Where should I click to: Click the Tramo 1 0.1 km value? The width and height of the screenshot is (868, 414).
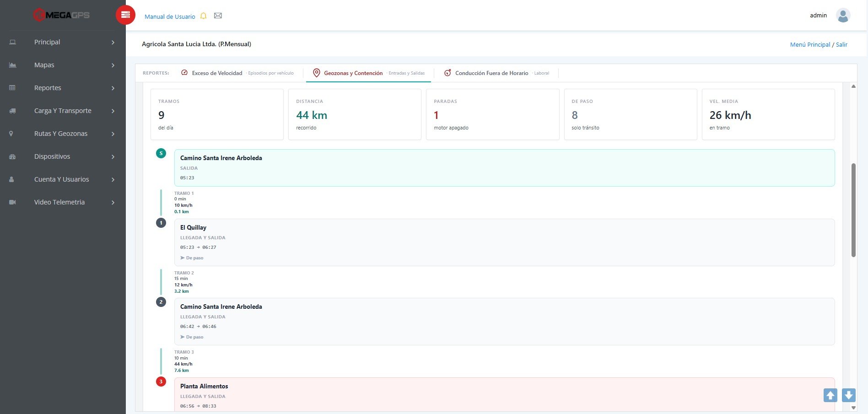[x=182, y=212]
